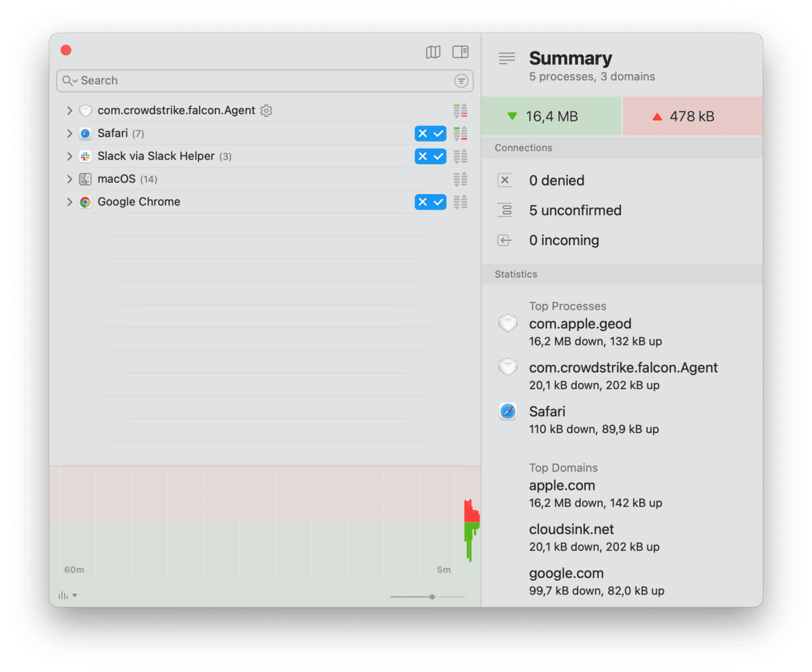
Task: Select apple.com in Top Domains
Action: tap(562, 486)
